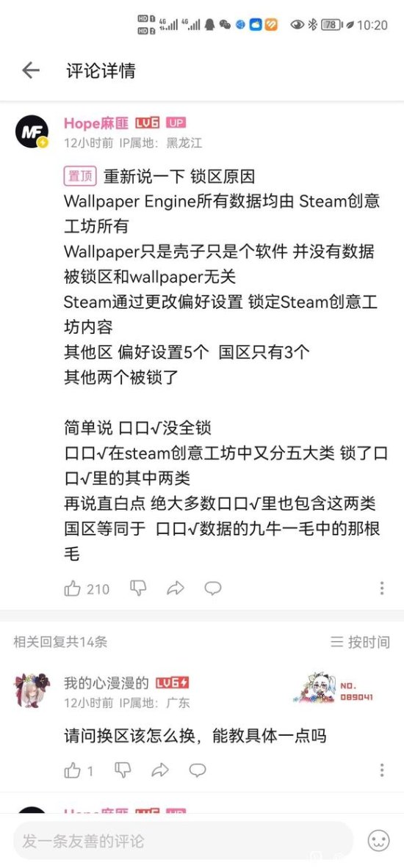Tap the comment input field 发一条友善的评论
Image resolution: width=404 pixels, height=868 pixels.
[x=183, y=842]
